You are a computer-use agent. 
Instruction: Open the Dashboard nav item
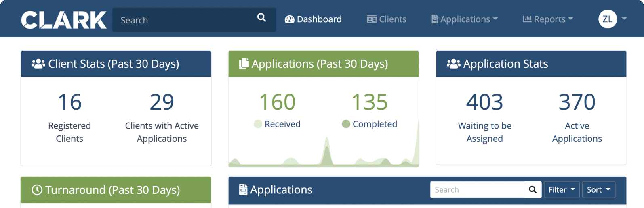313,19
